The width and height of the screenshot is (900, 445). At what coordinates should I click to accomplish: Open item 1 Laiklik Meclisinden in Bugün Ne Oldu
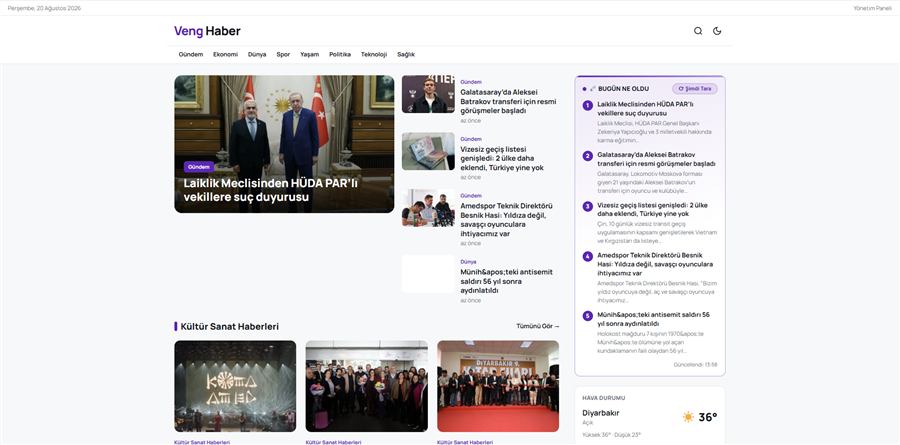pyautogui.click(x=645, y=109)
